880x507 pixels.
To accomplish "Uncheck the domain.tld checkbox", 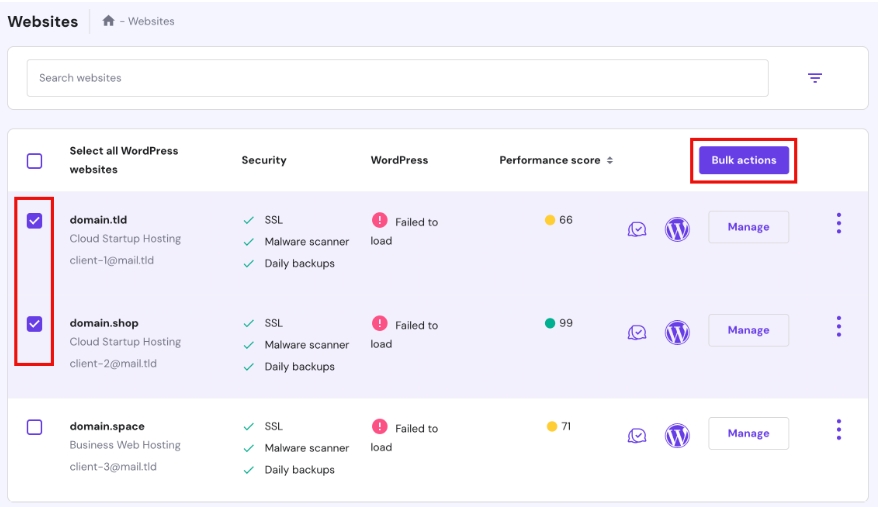I will [x=35, y=221].
